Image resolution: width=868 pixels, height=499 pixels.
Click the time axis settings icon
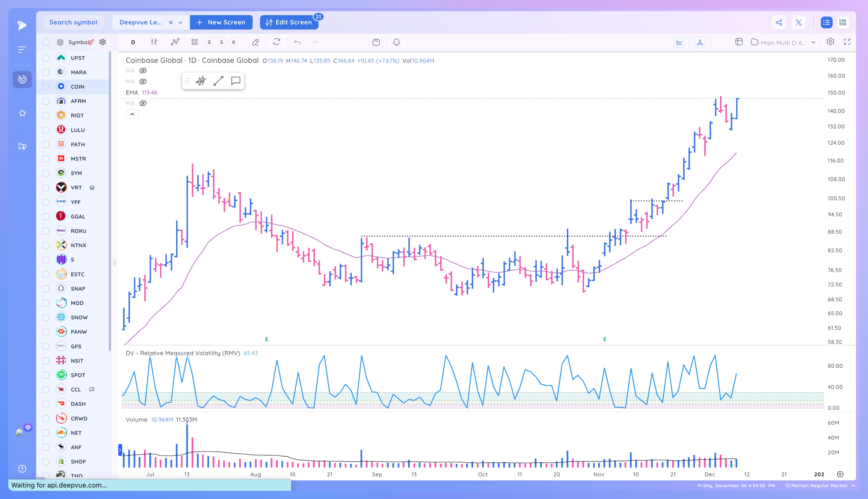pyautogui.click(x=840, y=474)
